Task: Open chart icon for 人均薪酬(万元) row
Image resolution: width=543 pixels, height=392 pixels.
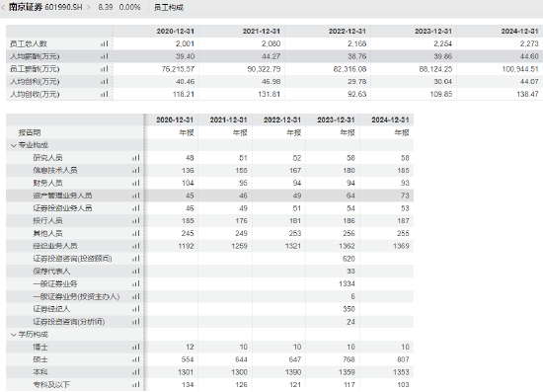Action: pyautogui.click(x=105, y=56)
